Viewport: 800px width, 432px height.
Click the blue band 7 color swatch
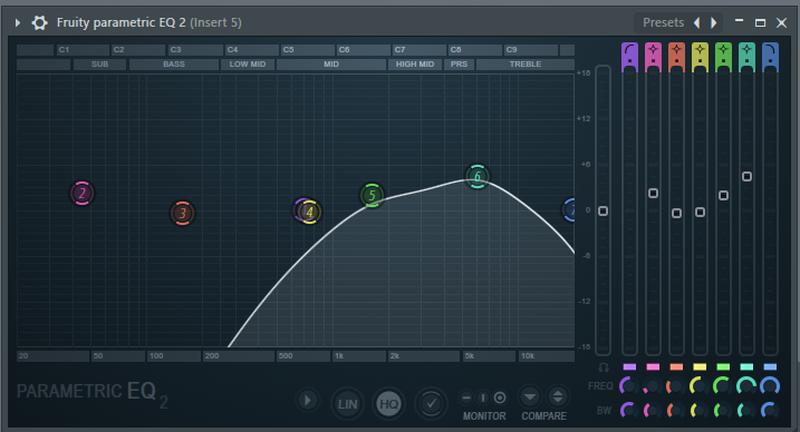(770, 367)
